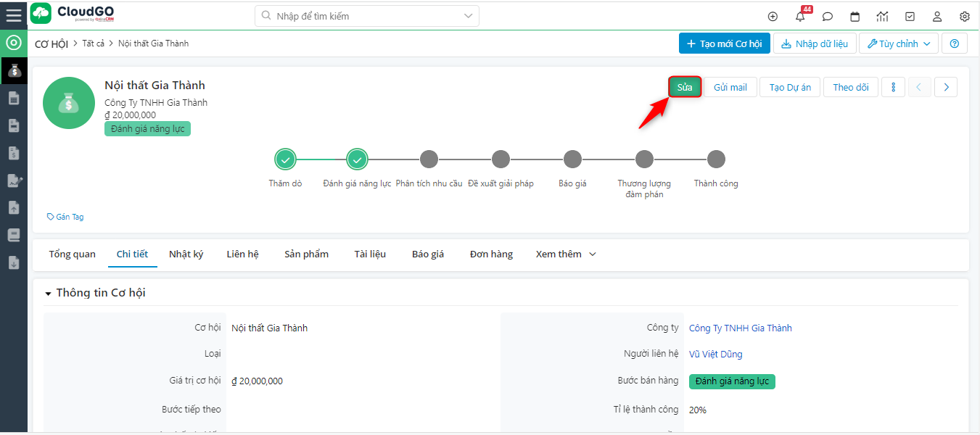Select the Phân tích nhu cầu stage

(x=429, y=159)
